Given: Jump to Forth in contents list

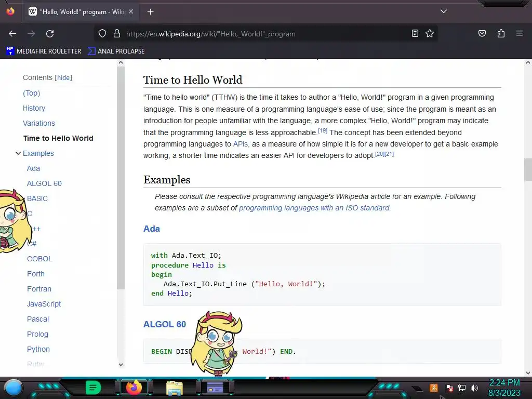Looking at the screenshot, I should tap(36, 274).
